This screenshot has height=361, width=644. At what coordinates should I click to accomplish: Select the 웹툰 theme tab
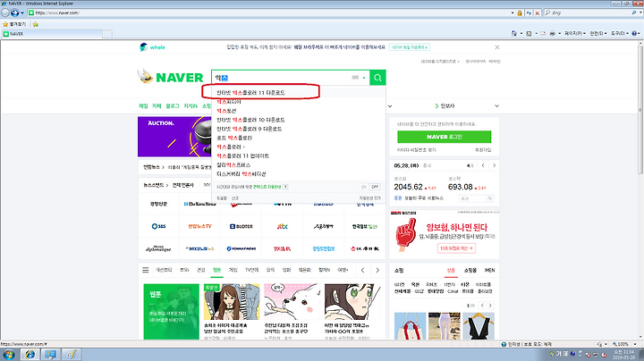click(x=216, y=270)
